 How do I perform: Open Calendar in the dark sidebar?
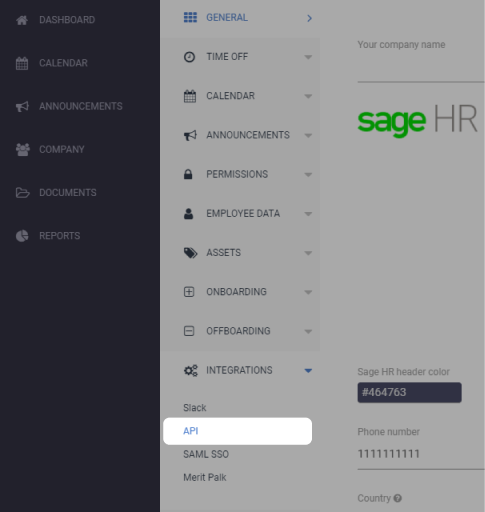point(63,63)
